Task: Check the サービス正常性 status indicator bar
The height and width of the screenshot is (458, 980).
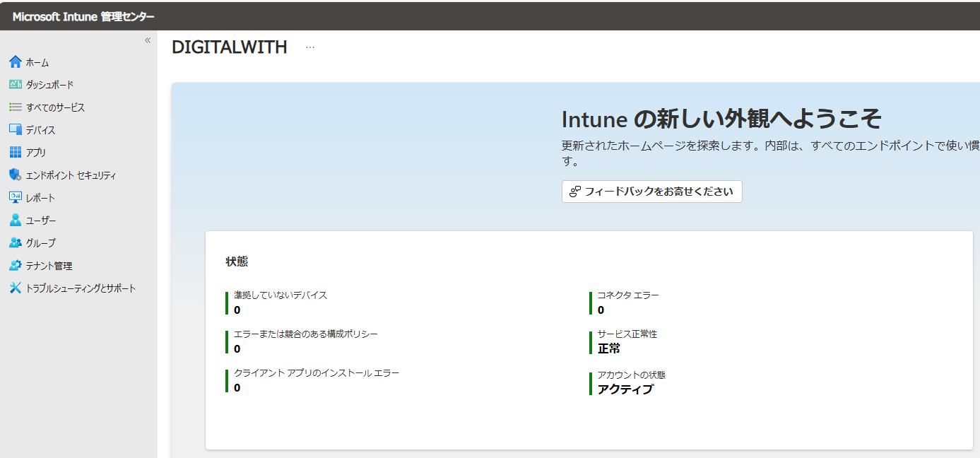Action: [591, 339]
